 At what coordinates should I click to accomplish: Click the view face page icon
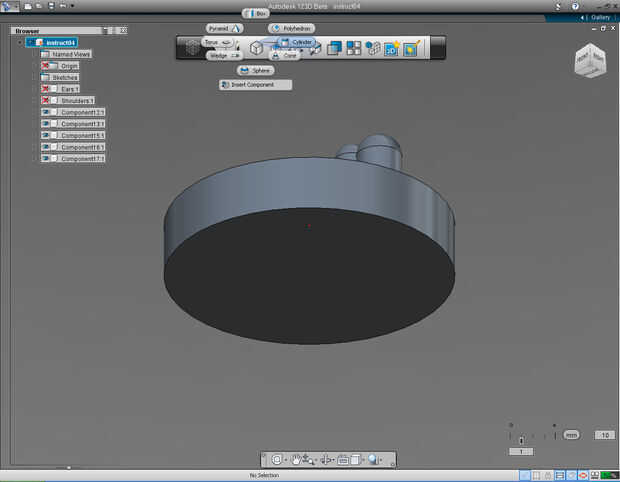(355, 459)
